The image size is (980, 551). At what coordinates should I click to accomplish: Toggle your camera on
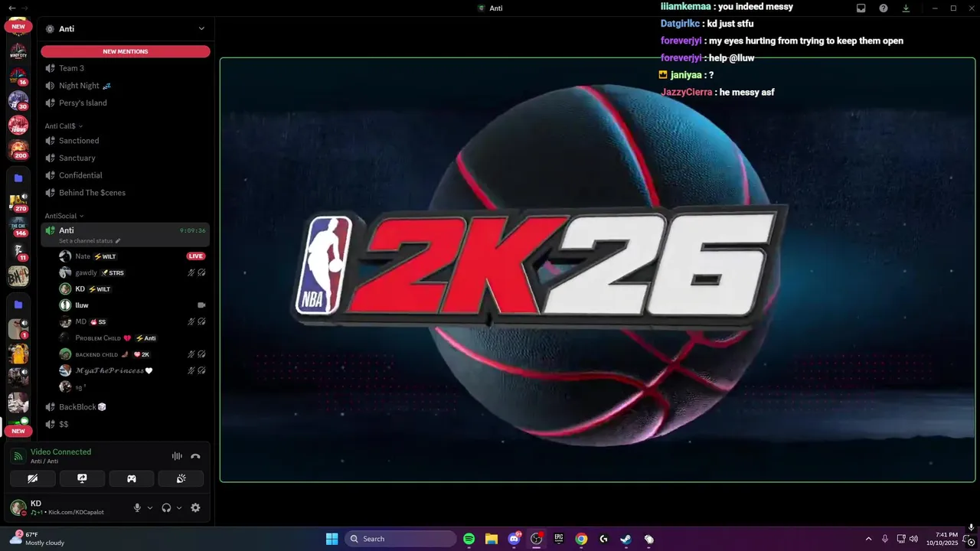(32, 478)
